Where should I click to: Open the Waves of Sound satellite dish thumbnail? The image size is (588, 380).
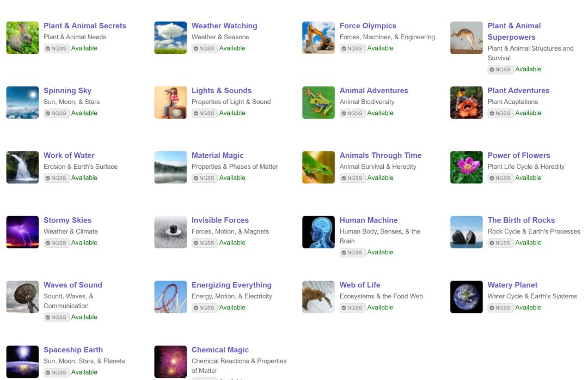(22, 297)
